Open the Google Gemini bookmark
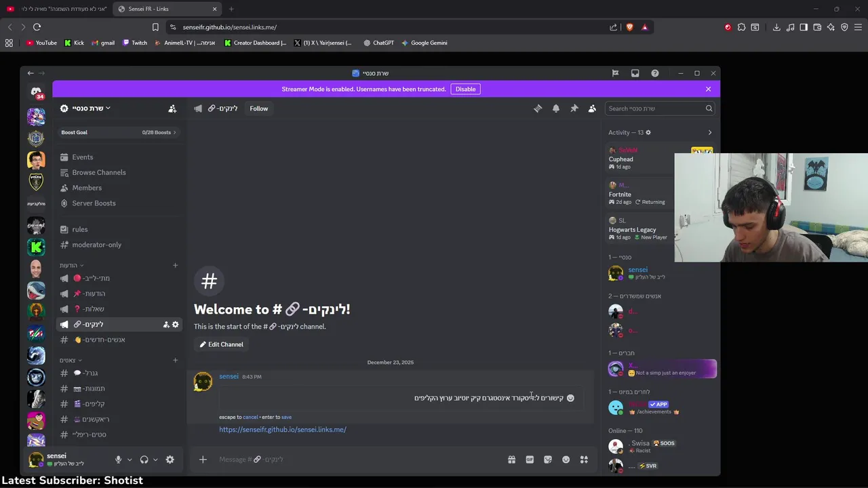Screen dimensions: 868x488 [x=424, y=43]
